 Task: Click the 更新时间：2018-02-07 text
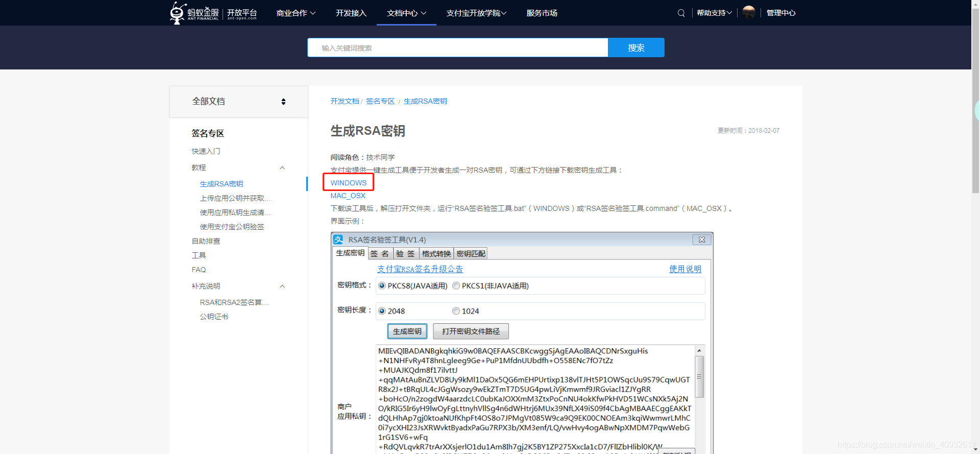[748, 131]
